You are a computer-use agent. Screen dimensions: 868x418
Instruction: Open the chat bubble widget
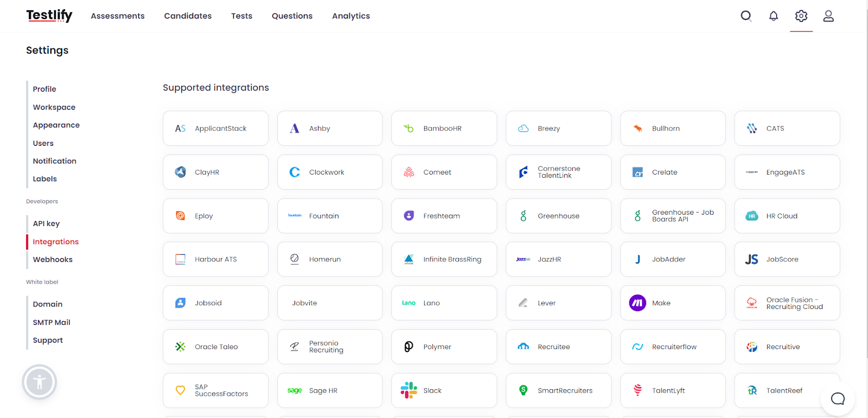pos(838,399)
